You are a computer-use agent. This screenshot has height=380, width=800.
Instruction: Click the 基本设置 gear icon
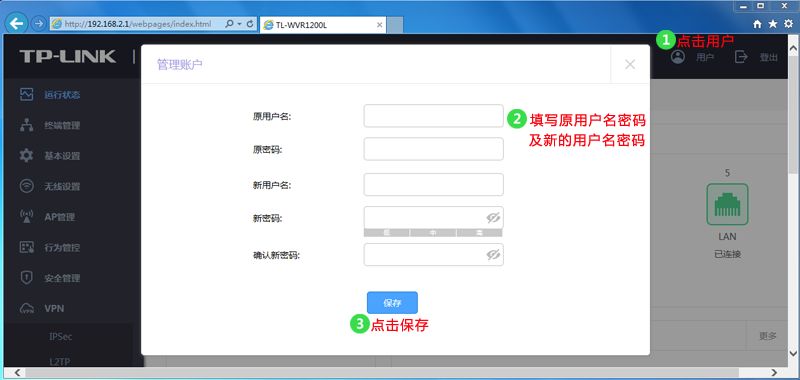(27, 156)
